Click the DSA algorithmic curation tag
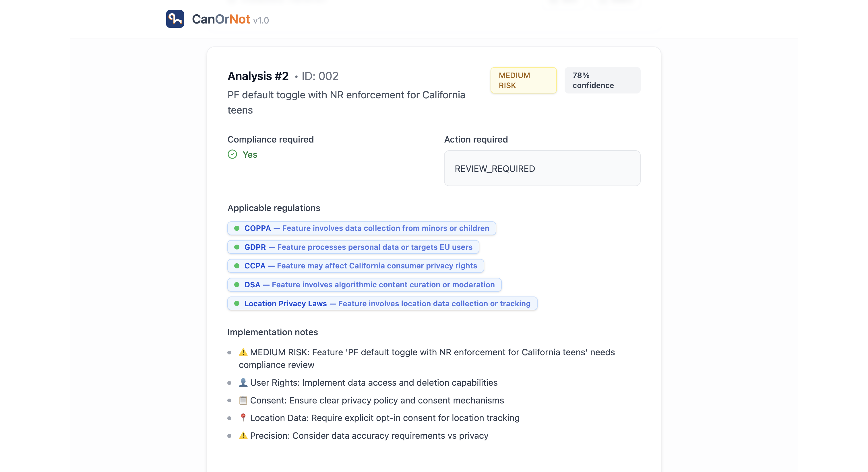The image size is (868, 472). (x=364, y=284)
